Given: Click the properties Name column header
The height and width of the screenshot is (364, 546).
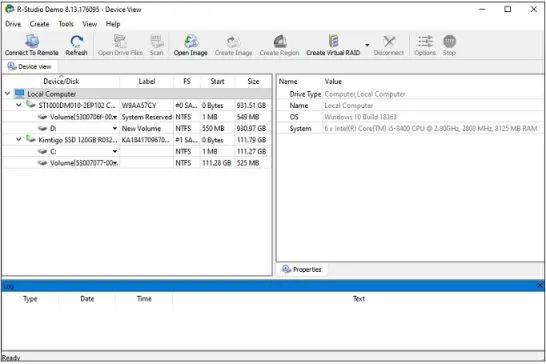Looking at the screenshot, I should [x=288, y=81].
